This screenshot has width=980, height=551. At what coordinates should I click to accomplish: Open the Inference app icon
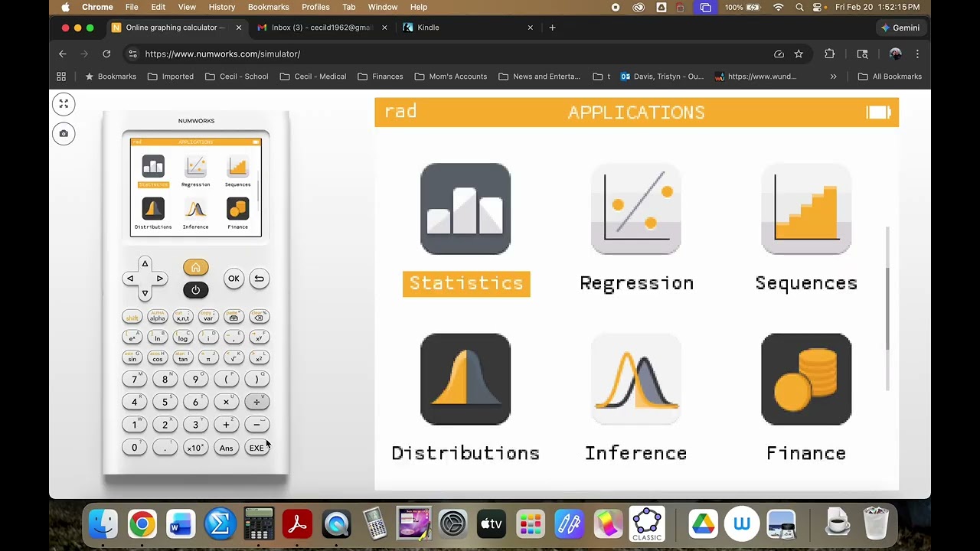[636, 379]
